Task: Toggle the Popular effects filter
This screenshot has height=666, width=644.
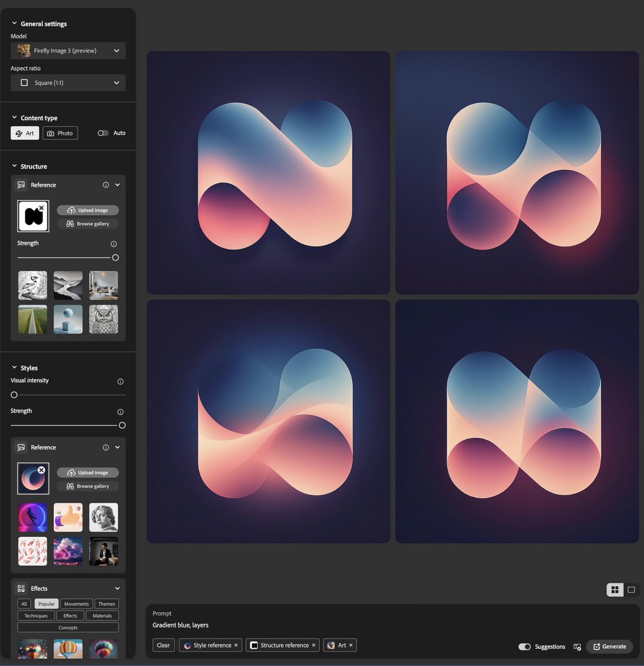Action: [x=46, y=603]
